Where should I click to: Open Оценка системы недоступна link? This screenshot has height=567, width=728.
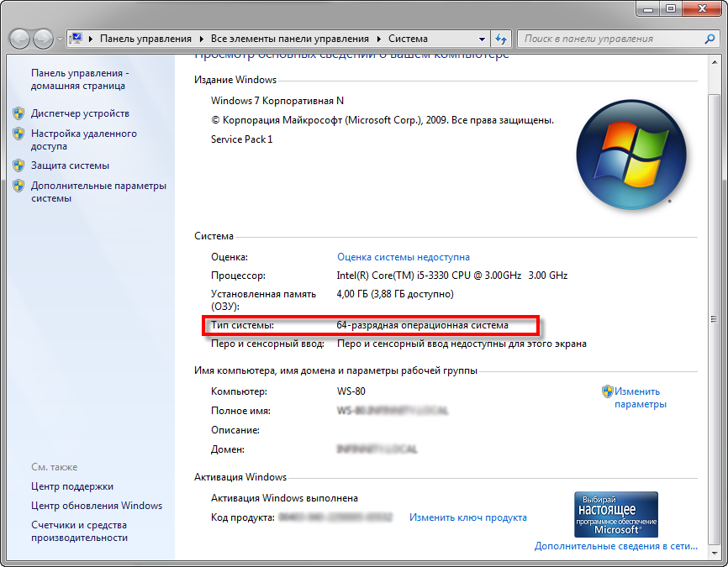(403, 257)
